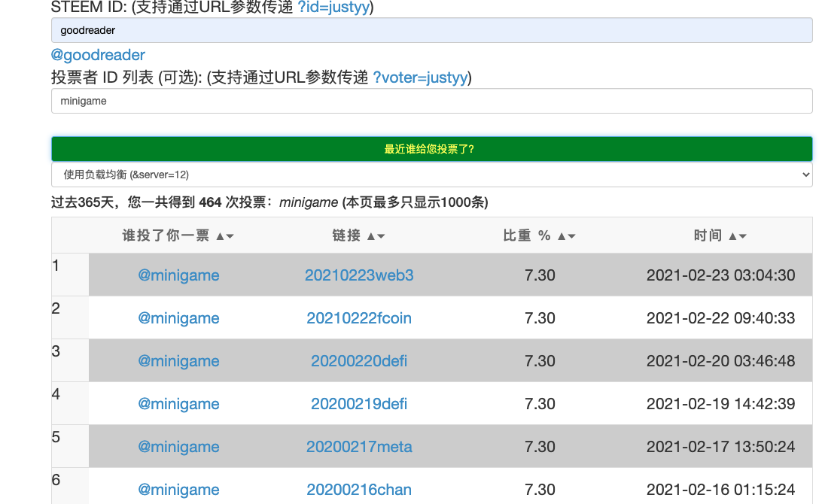Screen dimensions: 825x504
Task: Select the 2021-02-22 09:40:33 timestamp cell
Action: [720, 318]
